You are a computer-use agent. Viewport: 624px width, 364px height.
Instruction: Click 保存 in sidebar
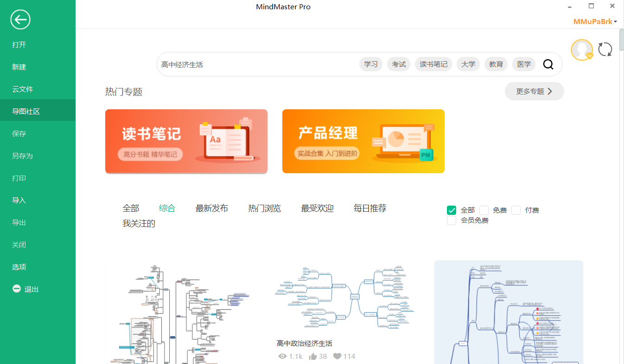coord(38,134)
